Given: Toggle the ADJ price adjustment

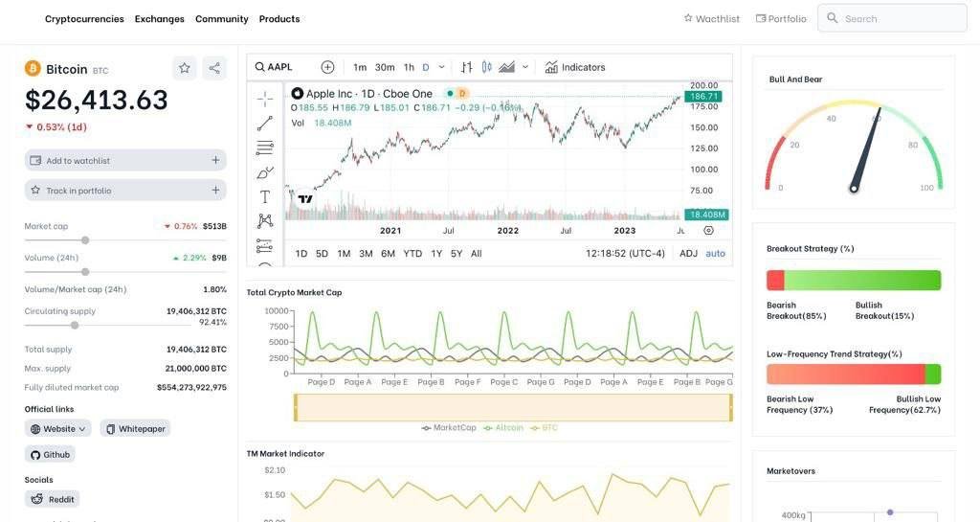Looking at the screenshot, I should click(688, 254).
